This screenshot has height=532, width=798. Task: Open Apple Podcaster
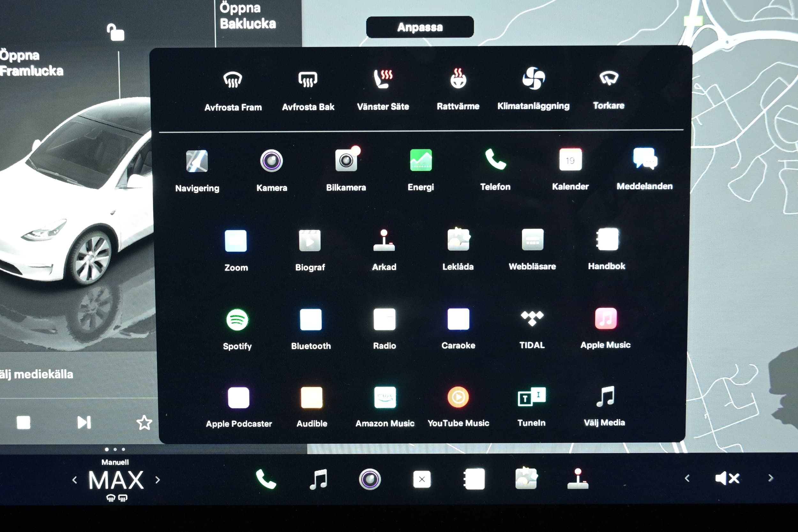point(239,407)
